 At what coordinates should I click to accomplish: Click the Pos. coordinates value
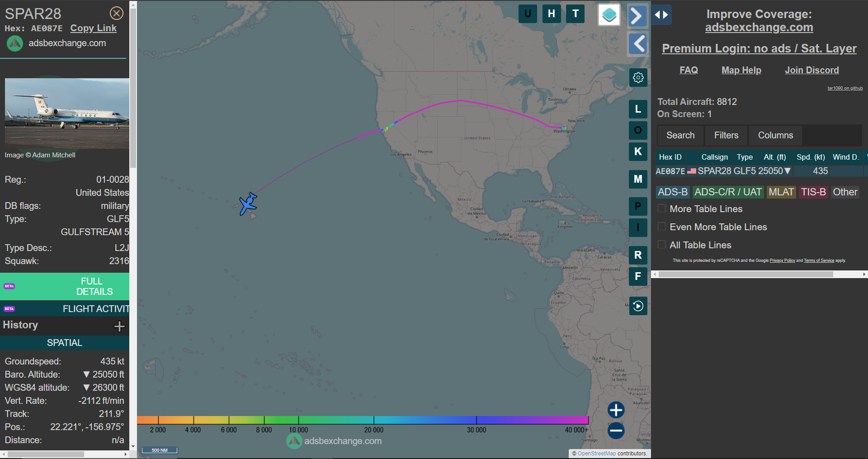pos(87,427)
